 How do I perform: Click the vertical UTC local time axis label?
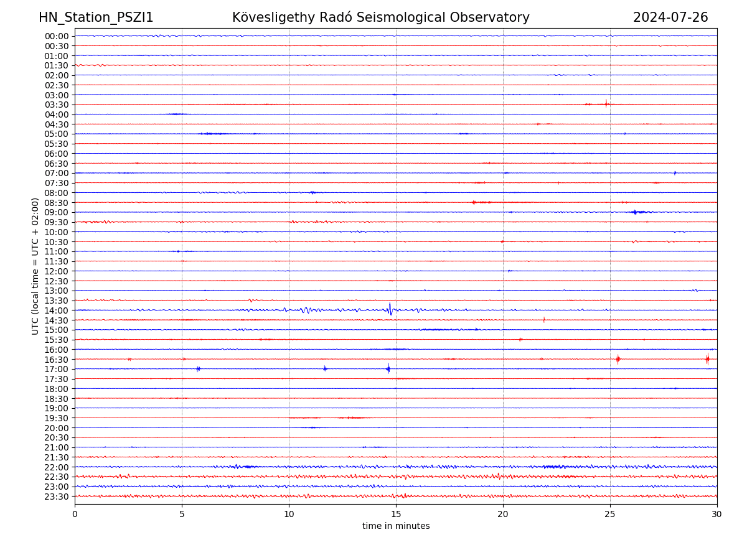click(35, 266)
